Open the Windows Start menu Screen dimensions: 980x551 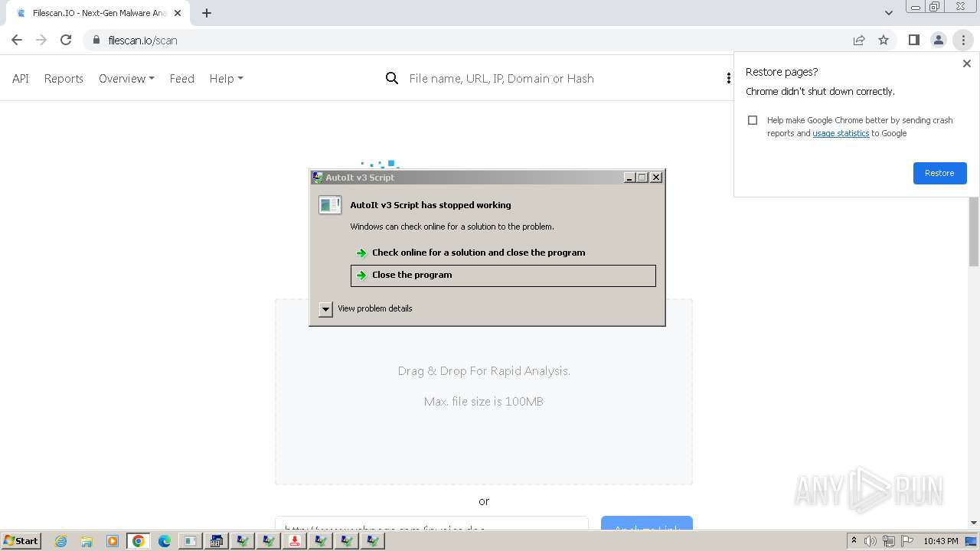coord(21,541)
